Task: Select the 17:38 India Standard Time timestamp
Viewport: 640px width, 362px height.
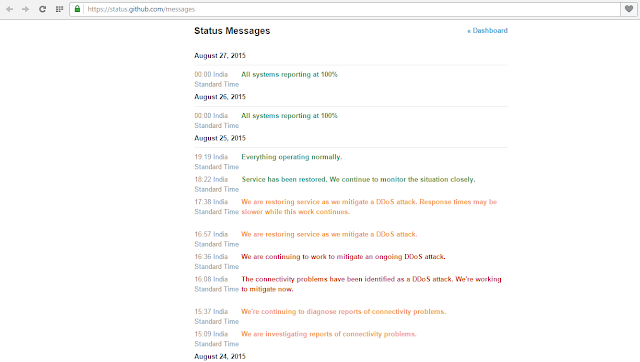Action: (216, 207)
